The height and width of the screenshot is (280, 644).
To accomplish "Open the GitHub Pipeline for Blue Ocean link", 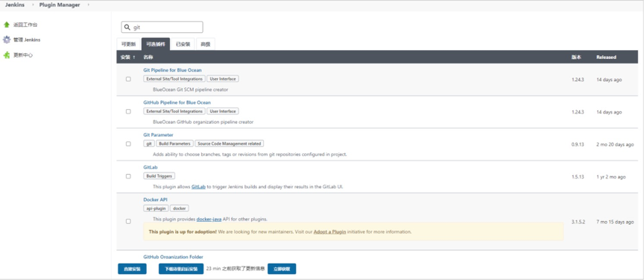I will (x=177, y=102).
